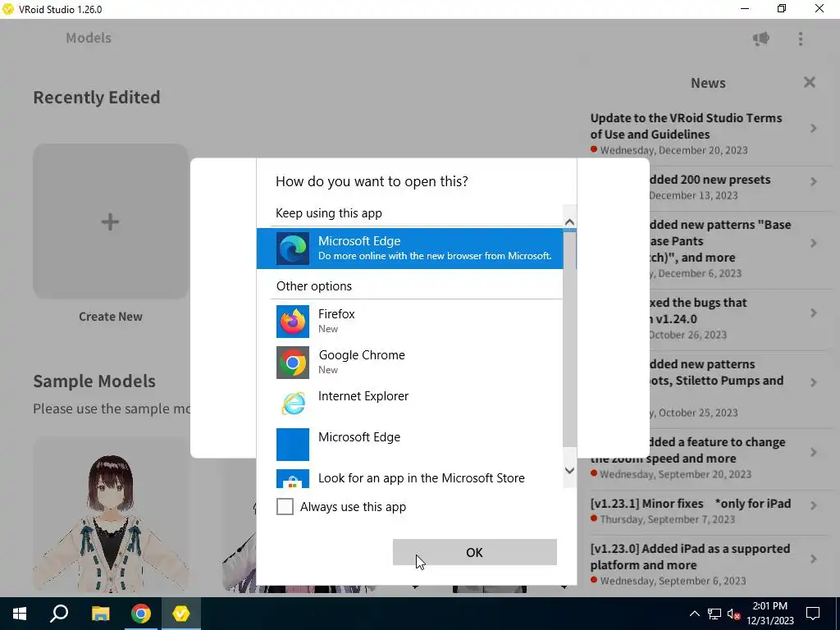
Task: Open the VRoid announcements megaphone icon
Action: pyautogui.click(x=760, y=39)
